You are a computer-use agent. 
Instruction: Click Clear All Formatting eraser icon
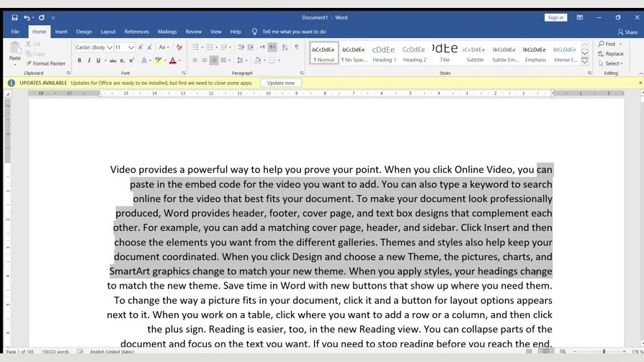tap(179, 47)
